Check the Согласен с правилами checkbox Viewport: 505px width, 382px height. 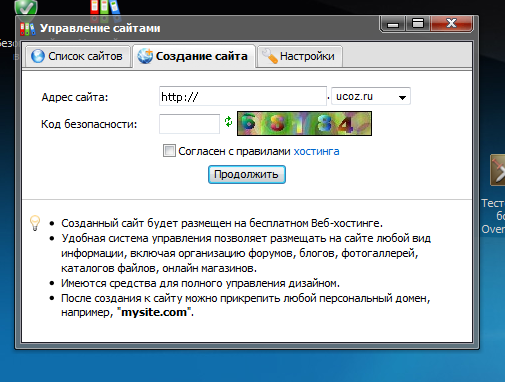169,151
